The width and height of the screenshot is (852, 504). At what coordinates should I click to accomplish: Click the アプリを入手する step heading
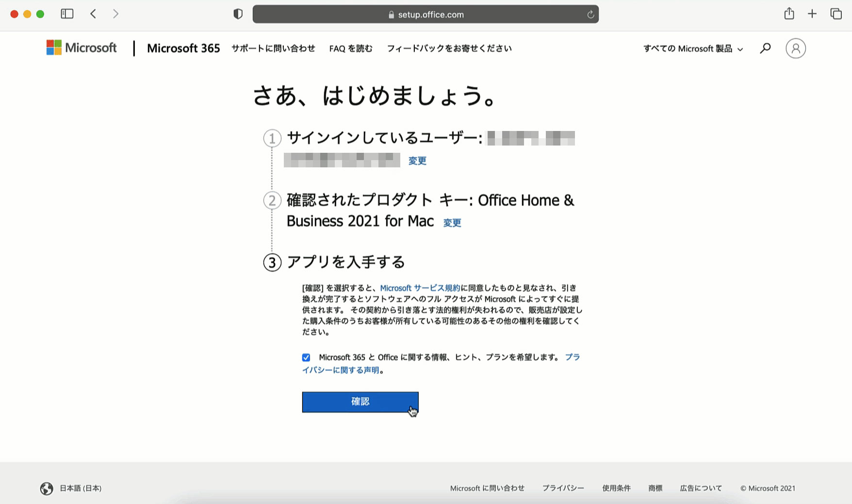[346, 262]
